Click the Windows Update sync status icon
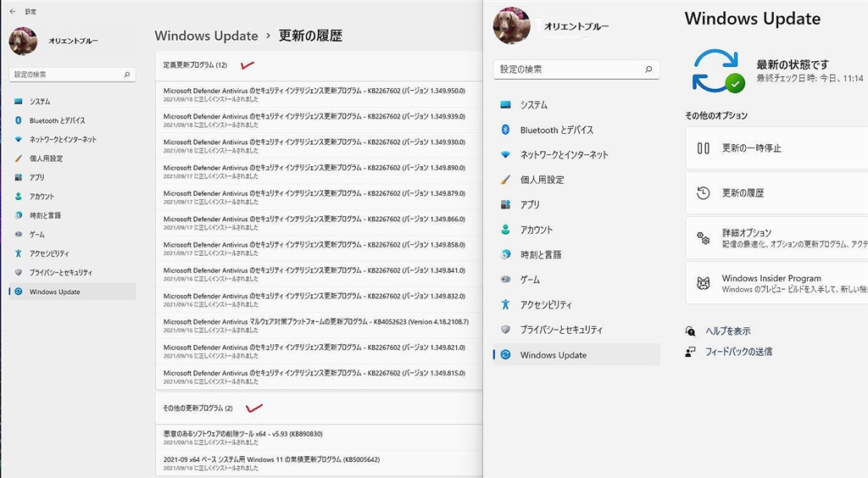The width and height of the screenshot is (868, 478). 718,71
